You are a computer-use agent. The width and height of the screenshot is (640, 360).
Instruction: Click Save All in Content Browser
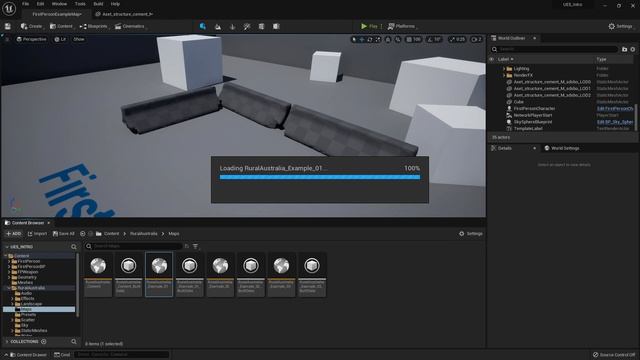tap(64, 233)
